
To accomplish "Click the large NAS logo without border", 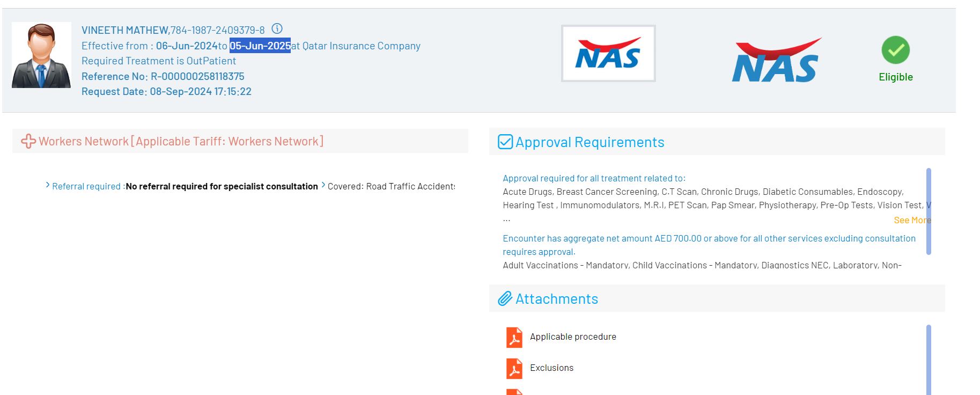I will 776,61.
